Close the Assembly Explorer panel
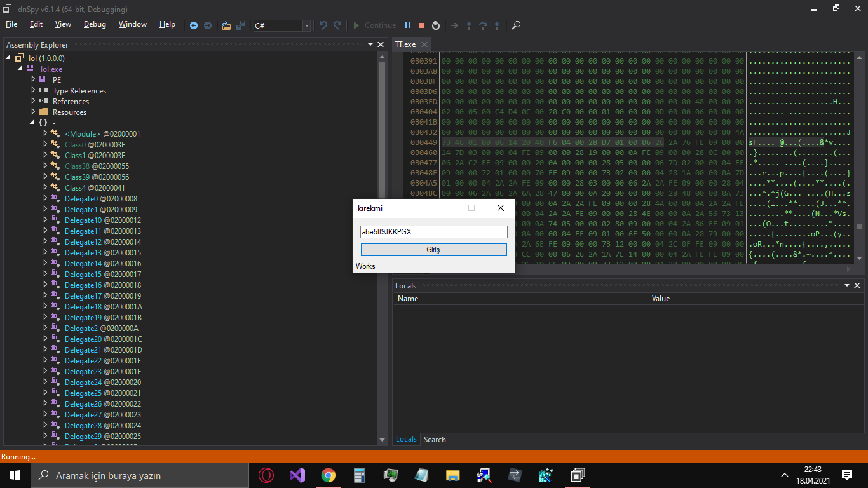This screenshot has height=488, width=868. pos(381,44)
